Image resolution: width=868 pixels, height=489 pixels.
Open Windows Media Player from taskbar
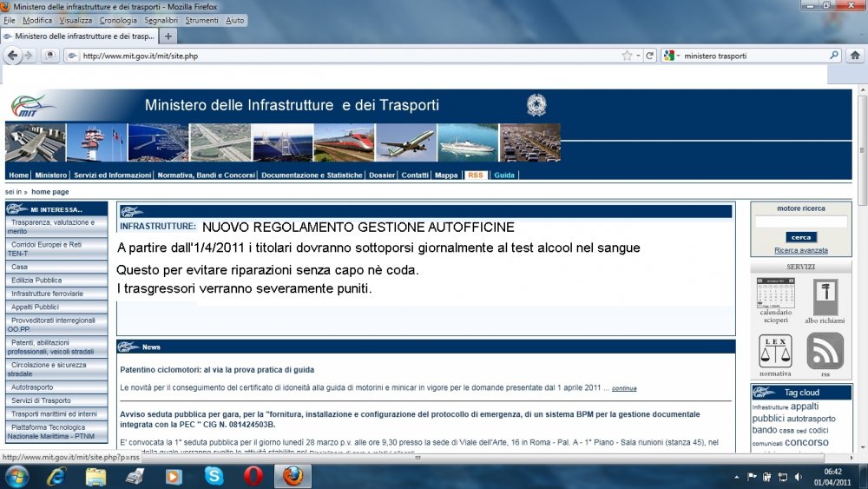[x=174, y=476]
